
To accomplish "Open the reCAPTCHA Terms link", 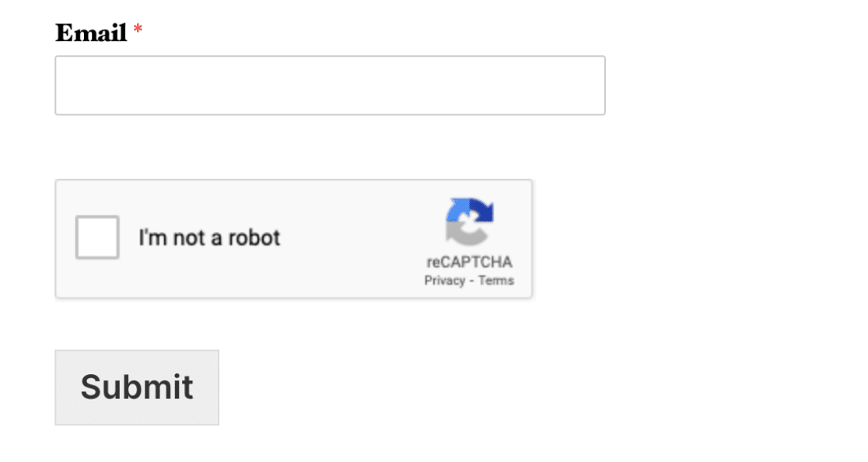I will 495,281.
